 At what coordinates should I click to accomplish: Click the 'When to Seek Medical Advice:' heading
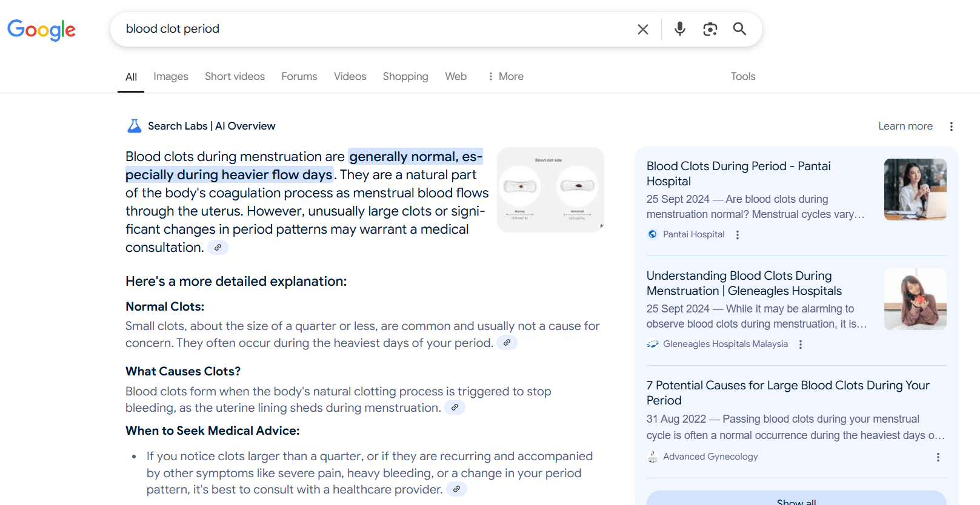[x=213, y=431]
